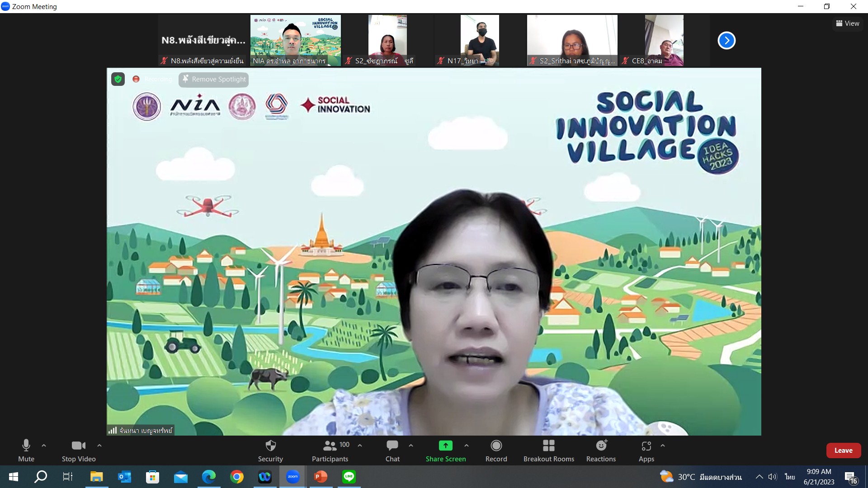Open the Apps panel

[x=646, y=450]
